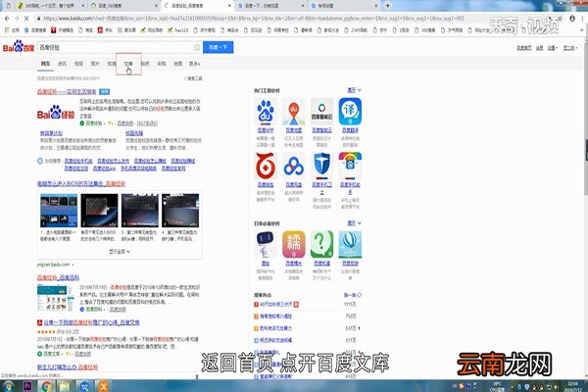
Task: Open the 京东 bookmark
Action: (x=105, y=30)
